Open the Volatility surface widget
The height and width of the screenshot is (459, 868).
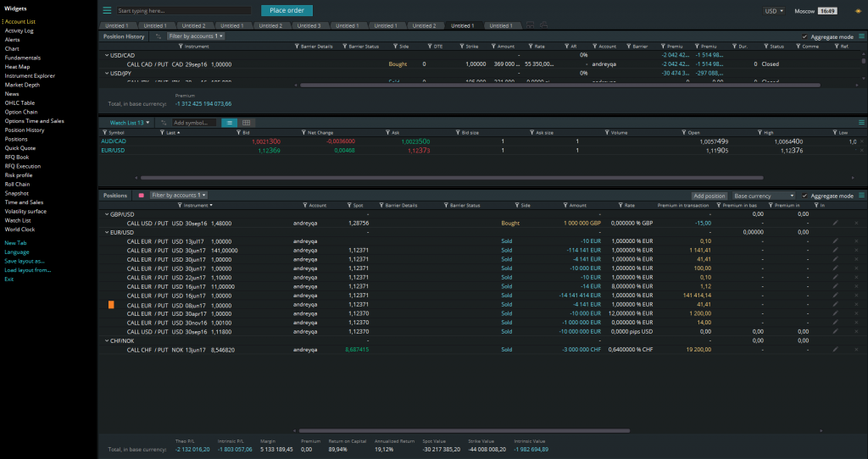tap(25, 211)
